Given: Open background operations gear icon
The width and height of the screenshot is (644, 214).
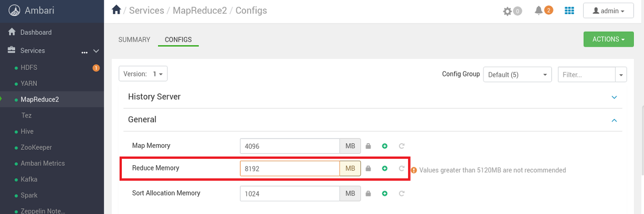Looking at the screenshot, I should click(x=508, y=11).
